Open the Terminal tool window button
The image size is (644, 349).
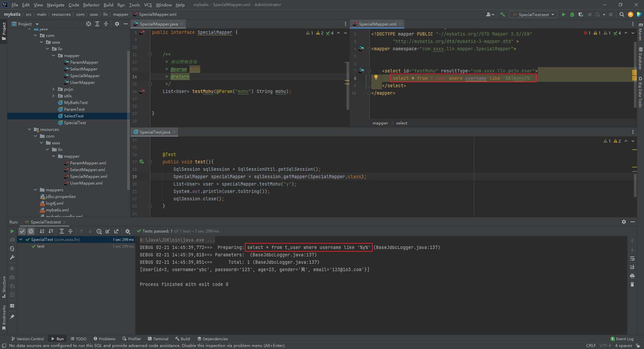tap(158, 339)
